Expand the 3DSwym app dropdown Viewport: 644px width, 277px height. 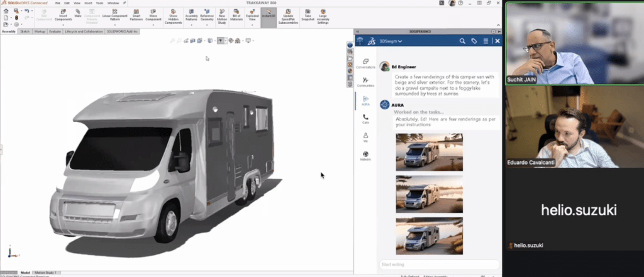[400, 41]
